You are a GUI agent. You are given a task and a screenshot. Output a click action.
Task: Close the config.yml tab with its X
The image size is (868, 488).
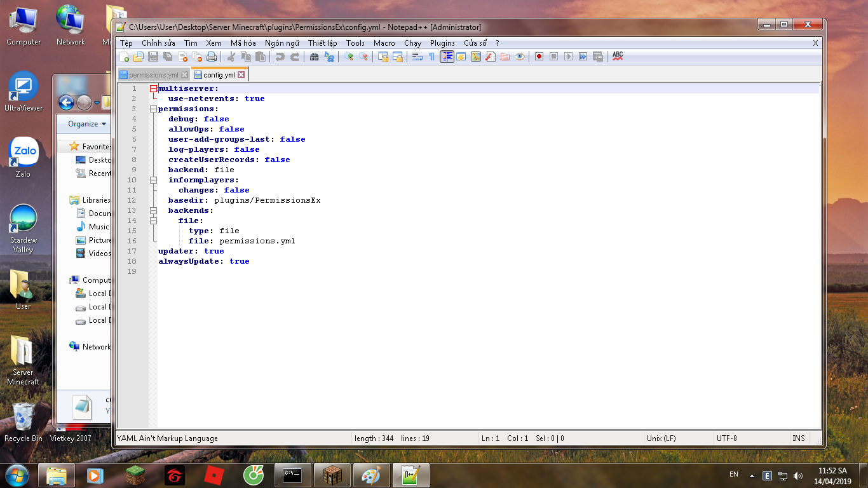pyautogui.click(x=241, y=75)
